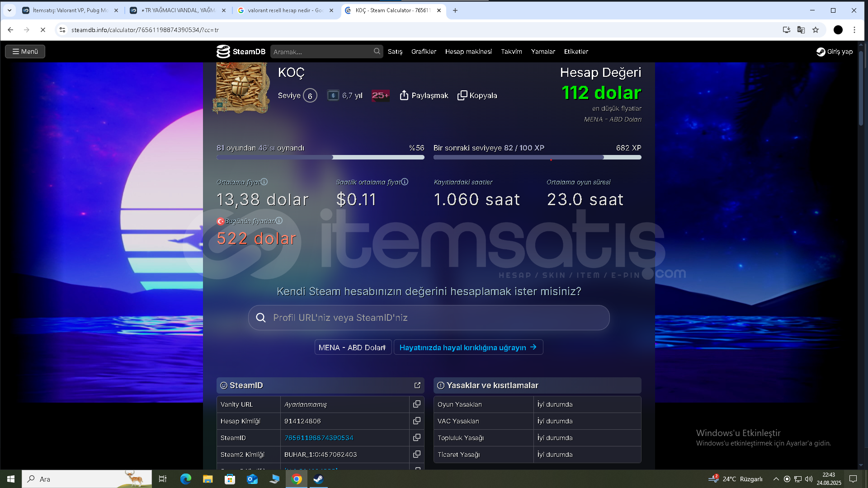Switch to TR YAĞMACI VANDAL tab
This screenshot has width=868, height=488.
coord(178,10)
